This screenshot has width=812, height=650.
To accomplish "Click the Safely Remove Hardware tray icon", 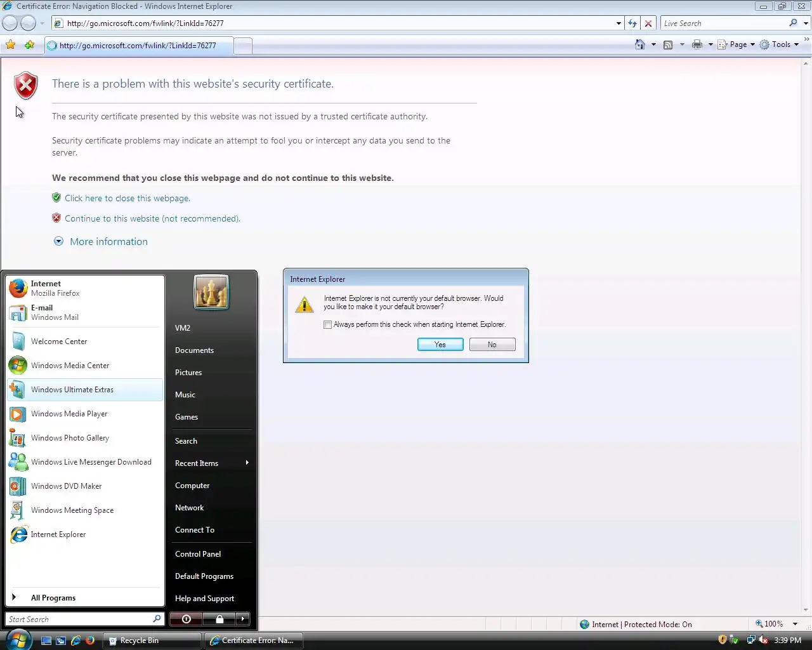I will coord(734,640).
